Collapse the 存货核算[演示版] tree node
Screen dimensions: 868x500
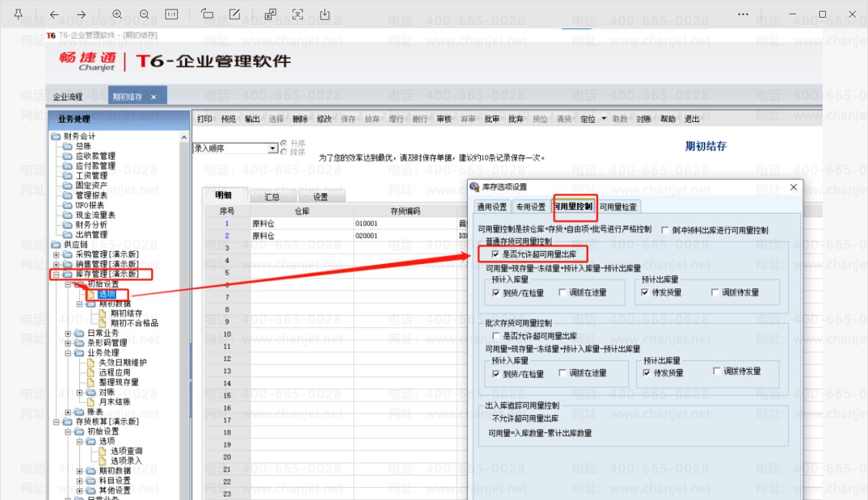[56, 421]
